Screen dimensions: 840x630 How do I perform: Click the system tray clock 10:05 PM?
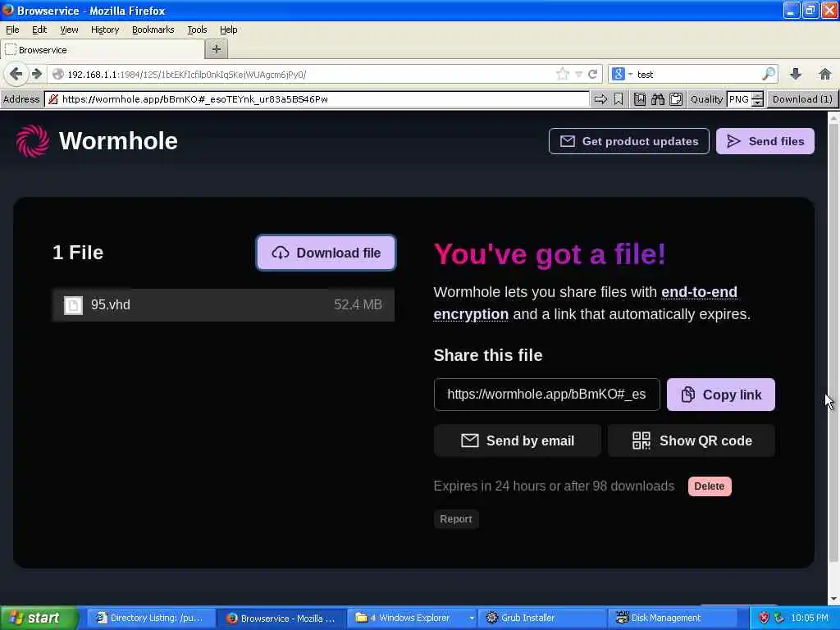(810, 618)
